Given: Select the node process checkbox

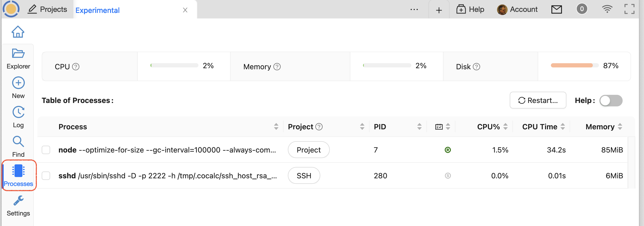Looking at the screenshot, I should 46,150.
